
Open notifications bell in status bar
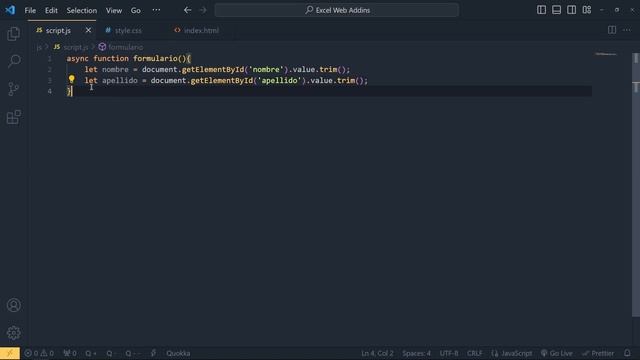pyautogui.click(x=627, y=353)
